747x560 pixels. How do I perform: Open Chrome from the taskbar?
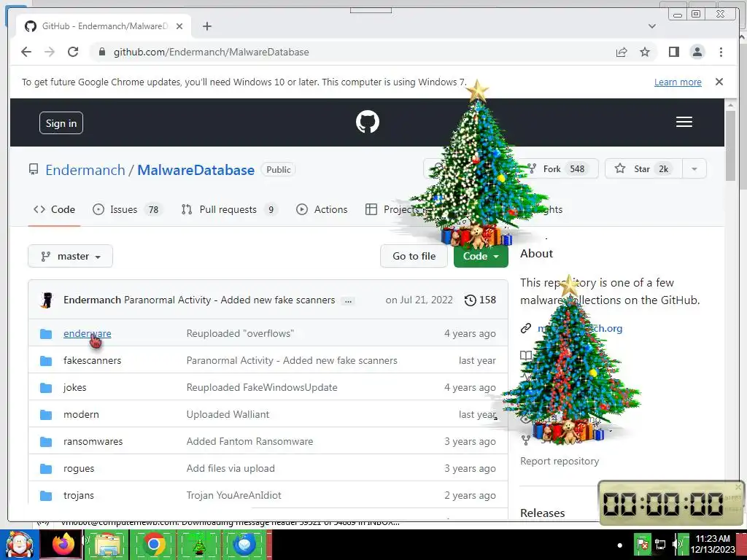pyautogui.click(x=153, y=544)
